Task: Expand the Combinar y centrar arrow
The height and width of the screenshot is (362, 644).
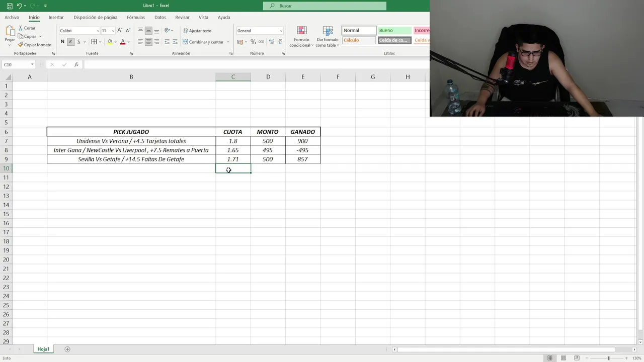Action: 227,42
